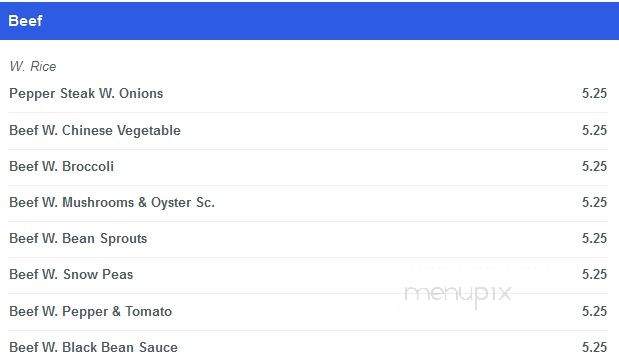Click the blue Beef banner bar
The image size is (619, 362).
(x=310, y=21)
